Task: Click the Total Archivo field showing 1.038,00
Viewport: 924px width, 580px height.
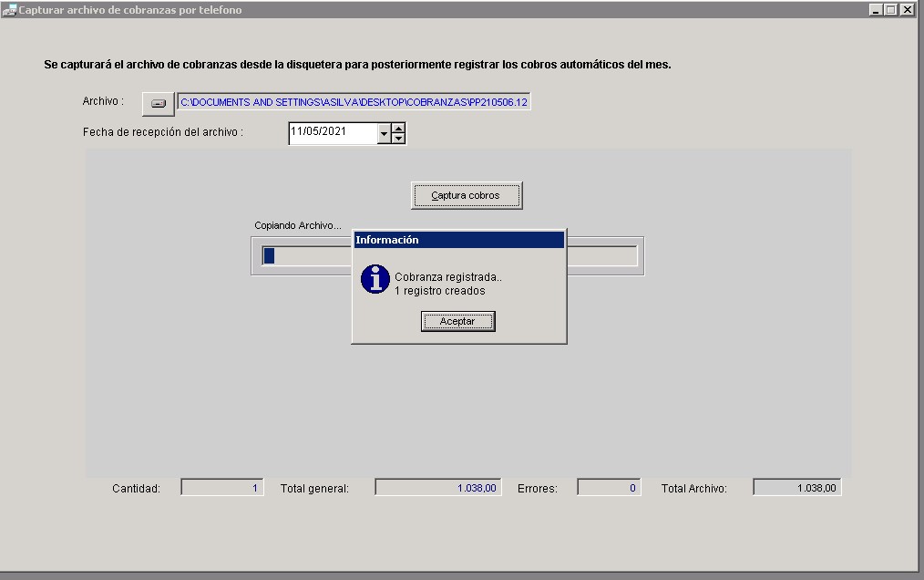Action: pos(796,486)
